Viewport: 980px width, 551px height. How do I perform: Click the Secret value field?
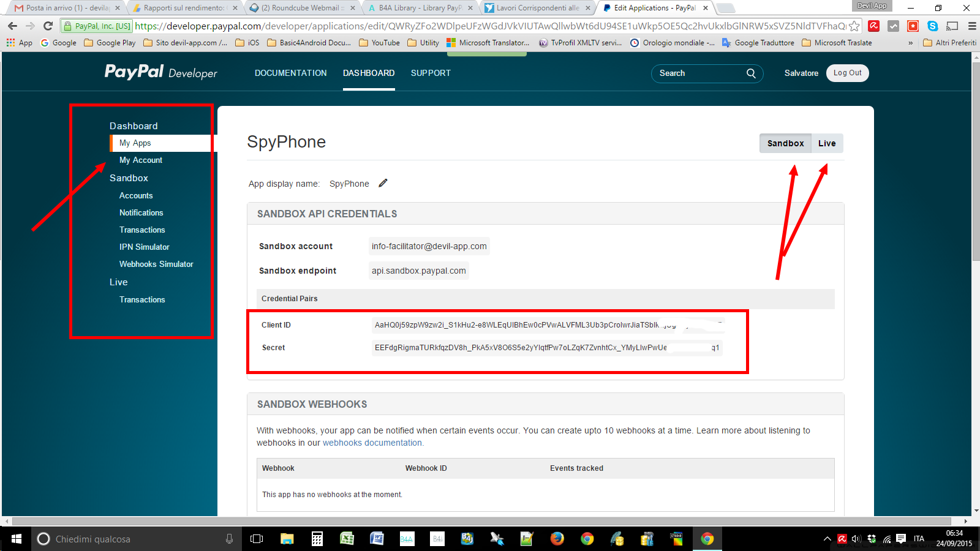[x=547, y=348]
